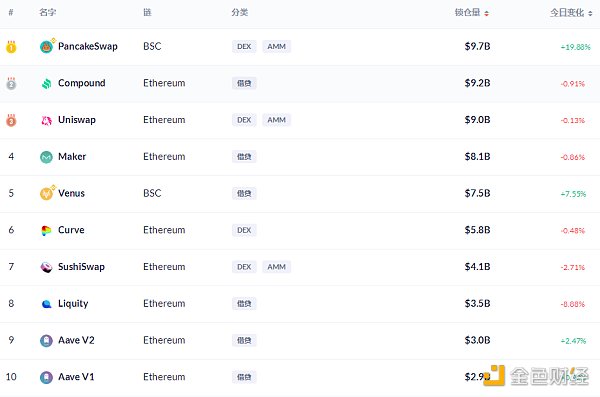Select the 分类 column header
The image size is (600, 397).
click(240, 12)
